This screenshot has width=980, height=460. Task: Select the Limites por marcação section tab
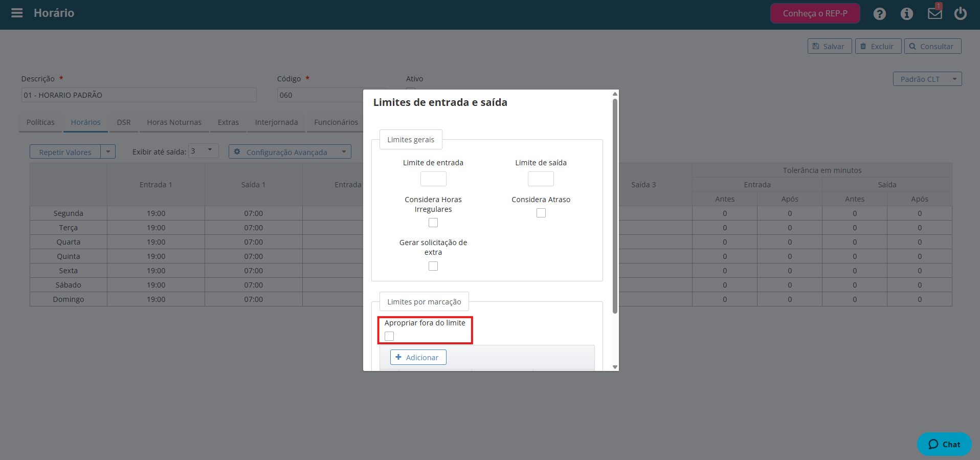click(x=424, y=301)
